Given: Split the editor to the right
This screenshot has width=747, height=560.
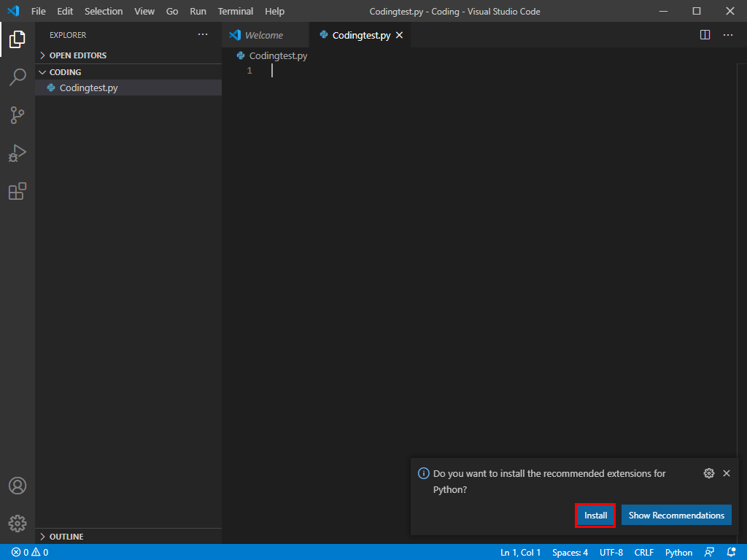Looking at the screenshot, I should click(705, 35).
